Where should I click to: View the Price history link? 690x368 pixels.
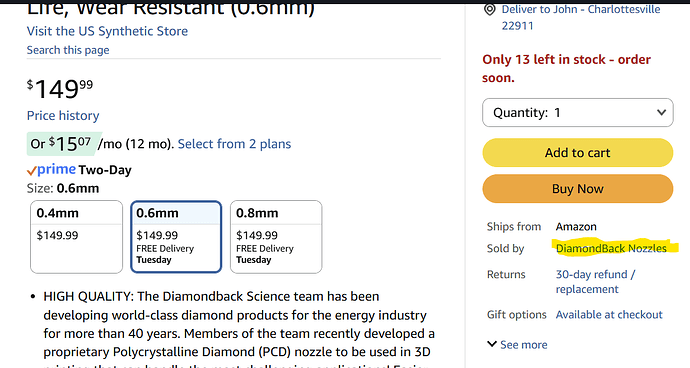point(63,116)
